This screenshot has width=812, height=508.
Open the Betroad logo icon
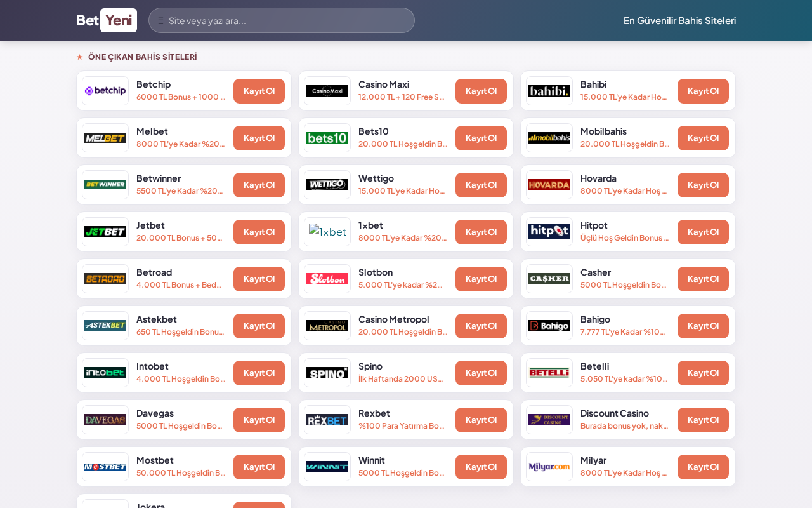[105, 279]
